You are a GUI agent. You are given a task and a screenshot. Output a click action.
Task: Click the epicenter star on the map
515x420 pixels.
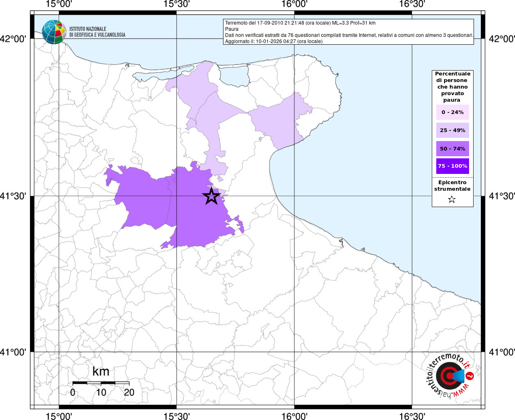point(211,196)
